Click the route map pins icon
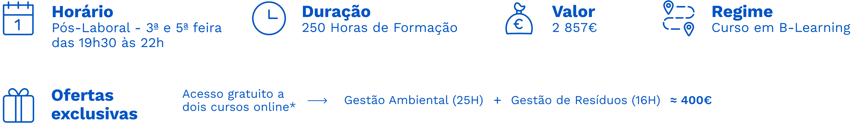Screen dimensions: 868x124 tap(679, 18)
